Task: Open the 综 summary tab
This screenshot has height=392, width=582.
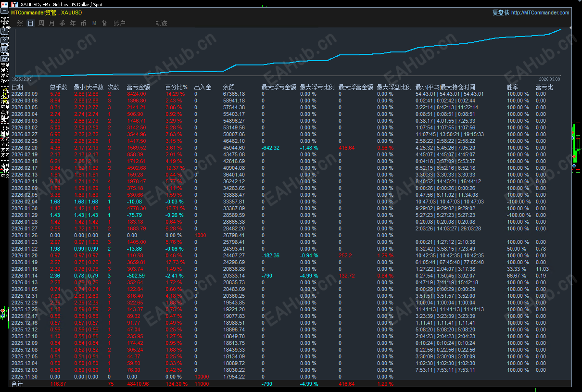Action: point(20,23)
